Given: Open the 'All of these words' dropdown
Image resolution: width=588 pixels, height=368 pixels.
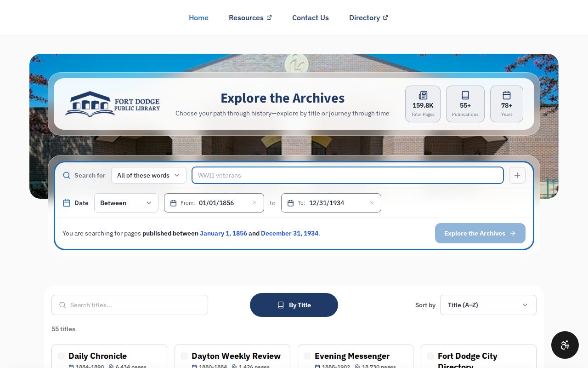Looking at the screenshot, I should pyautogui.click(x=149, y=175).
